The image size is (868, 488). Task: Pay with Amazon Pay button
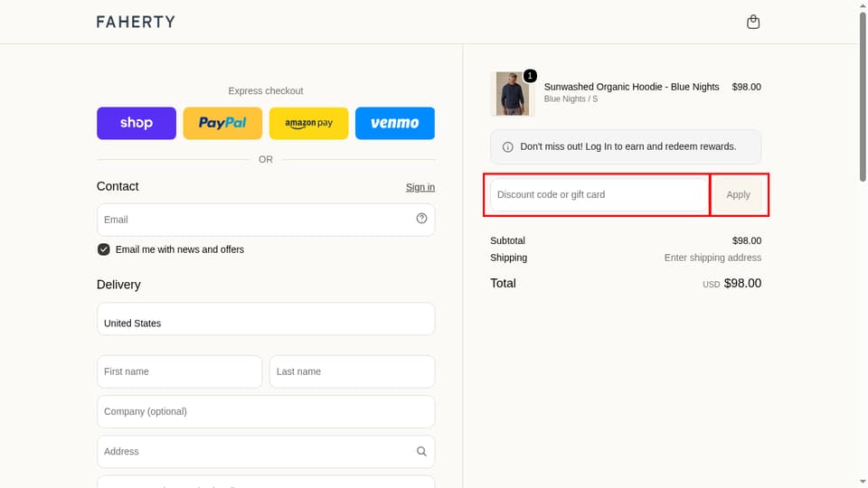[x=309, y=123]
